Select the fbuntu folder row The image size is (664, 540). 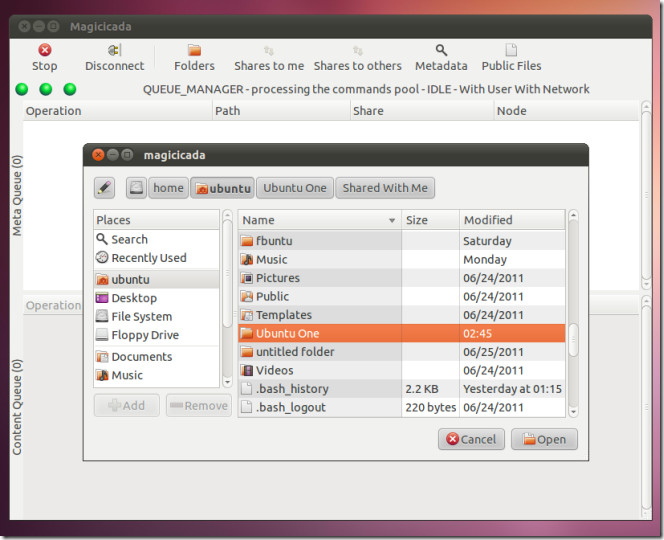(x=401, y=241)
